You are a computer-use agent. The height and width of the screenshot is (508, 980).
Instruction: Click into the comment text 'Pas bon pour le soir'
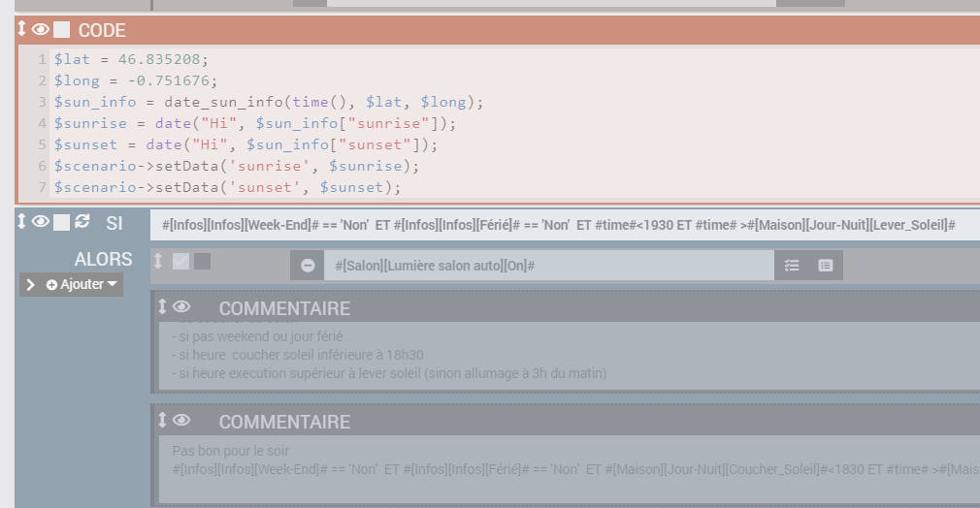231,451
